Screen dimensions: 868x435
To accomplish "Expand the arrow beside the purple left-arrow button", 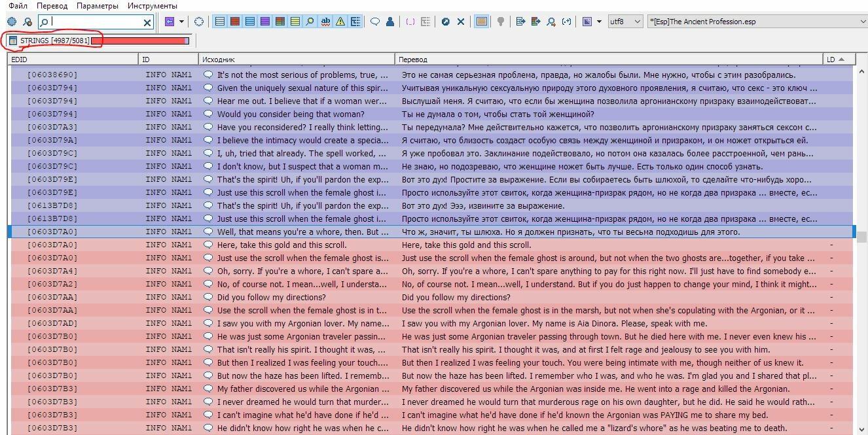I will [181, 22].
